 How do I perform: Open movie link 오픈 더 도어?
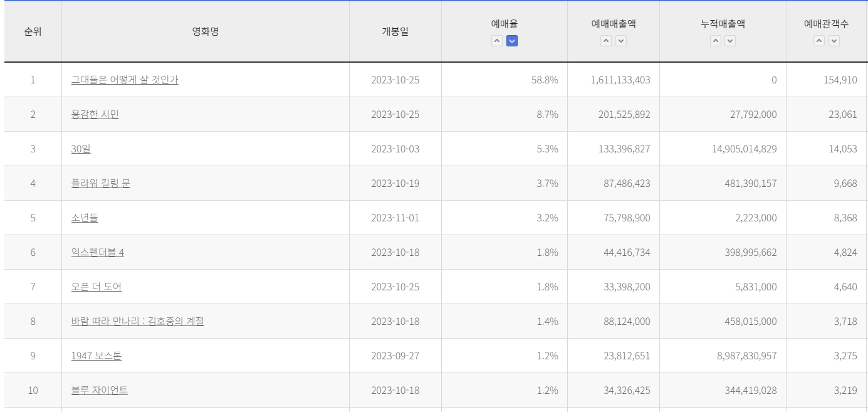(x=97, y=287)
